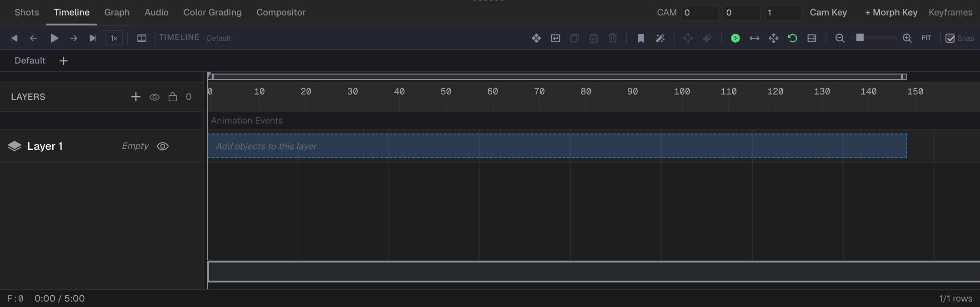Step back one frame

coord(34,38)
